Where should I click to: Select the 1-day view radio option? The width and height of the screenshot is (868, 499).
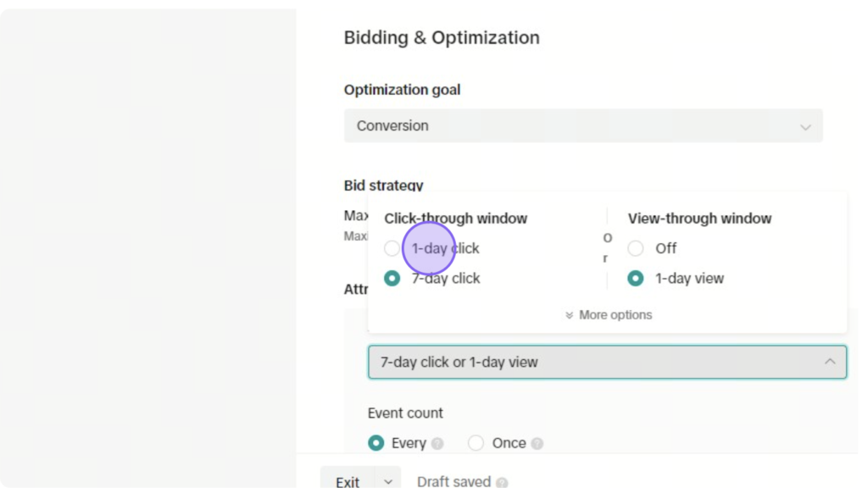[636, 278]
